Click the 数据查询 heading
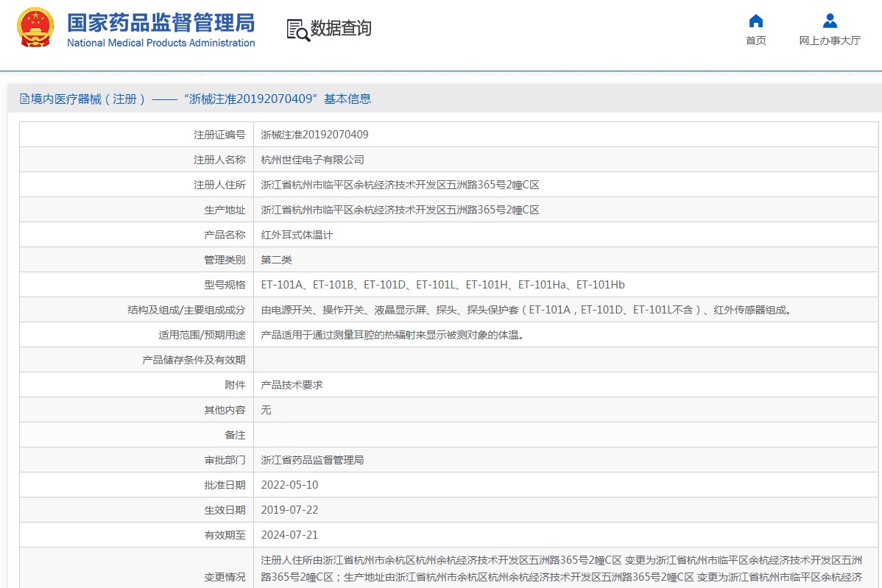Image resolution: width=882 pixels, height=588 pixels. pos(341,28)
